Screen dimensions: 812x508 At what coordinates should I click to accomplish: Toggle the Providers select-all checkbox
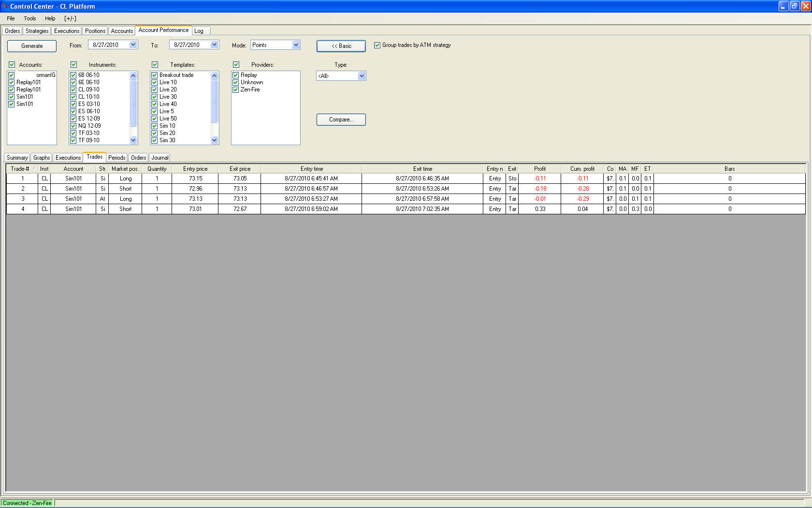click(x=236, y=64)
